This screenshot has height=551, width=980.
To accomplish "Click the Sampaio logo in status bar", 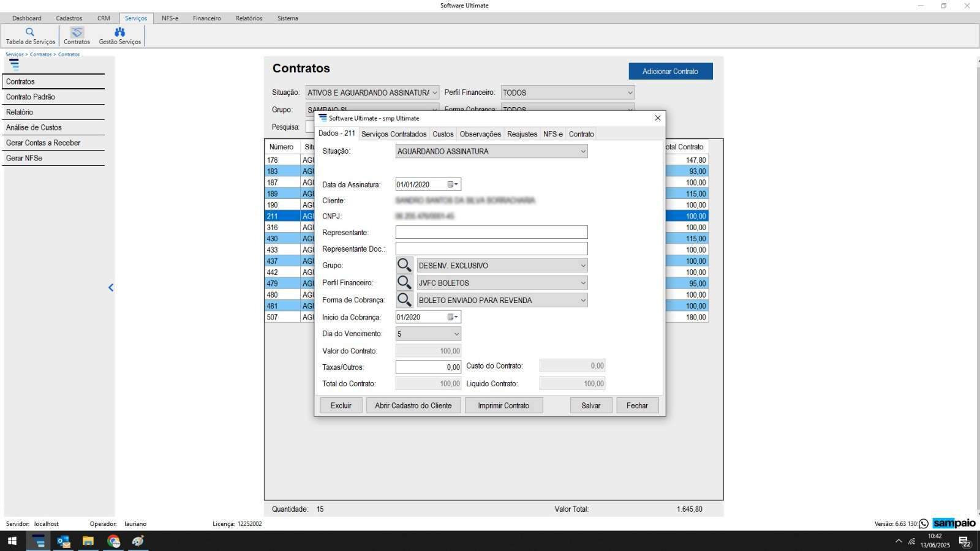I will pyautogui.click(x=954, y=523).
